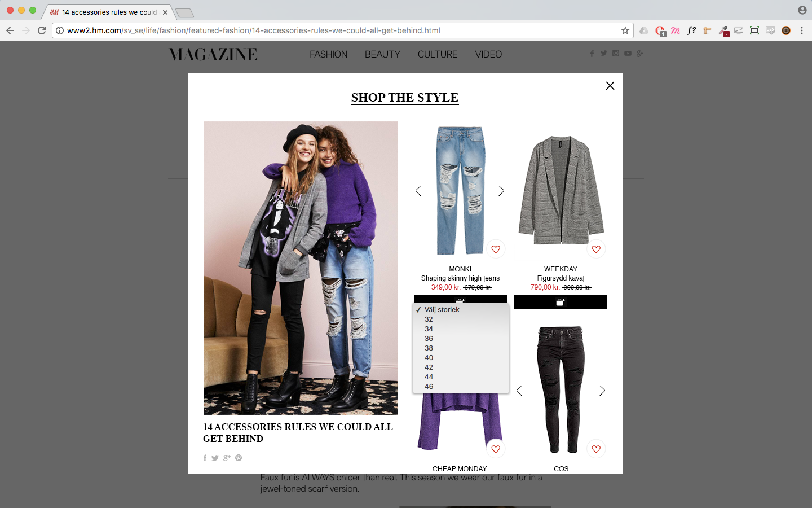Go to next item after black jeans
This screenshot has height=508, width=812.
pos(602,391)
